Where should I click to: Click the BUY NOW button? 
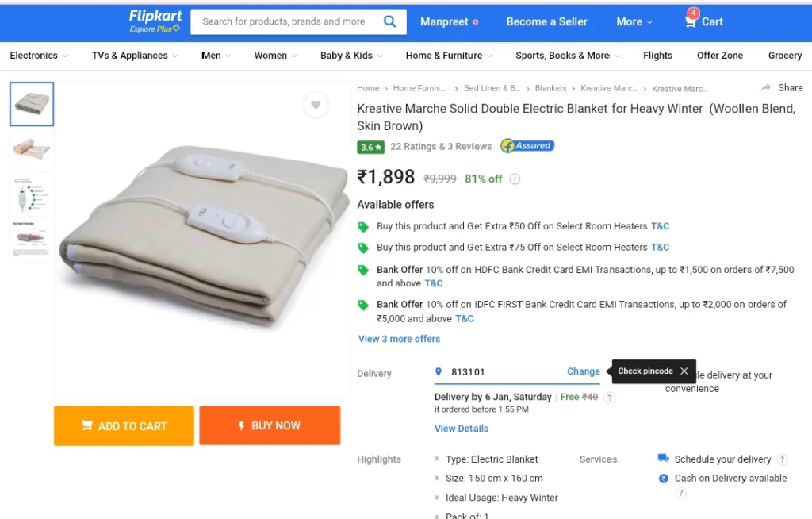pos(270,425)
